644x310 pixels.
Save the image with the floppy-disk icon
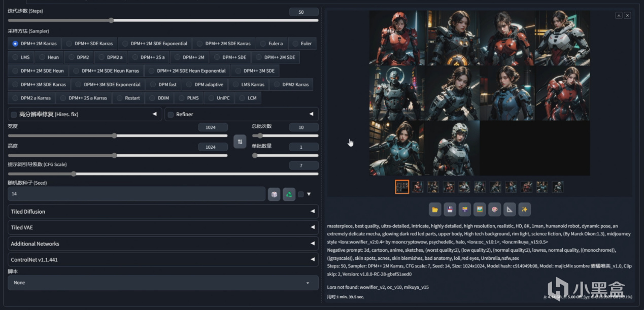pos(450,209)
